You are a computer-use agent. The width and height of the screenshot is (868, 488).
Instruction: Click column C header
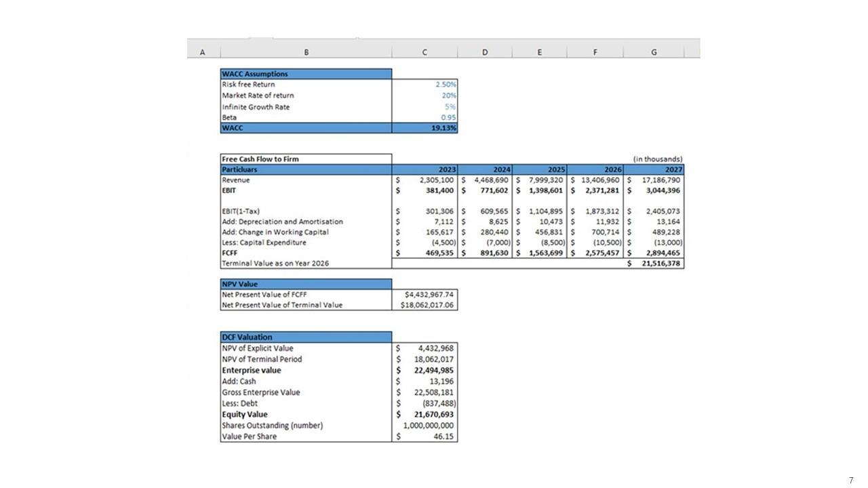[x=425, y=52]
